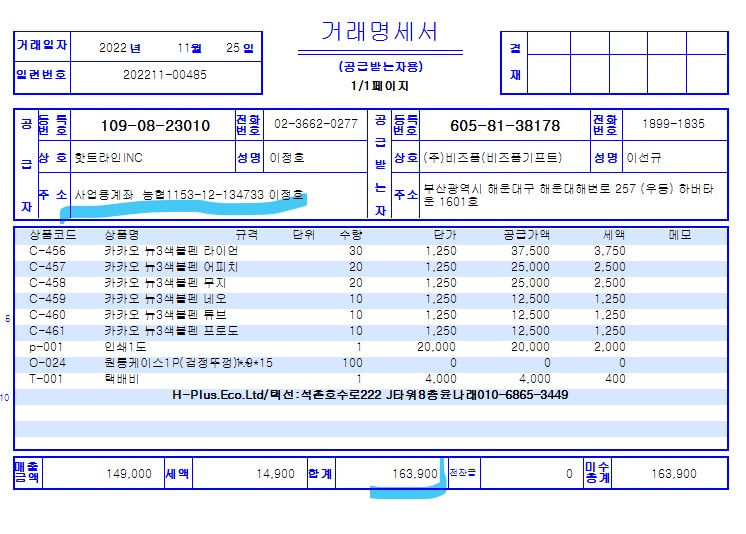The width and height of the screenshot is (746, 534).
Task: Select the recipient phone number 1899-1835
Action: point(676,124)
